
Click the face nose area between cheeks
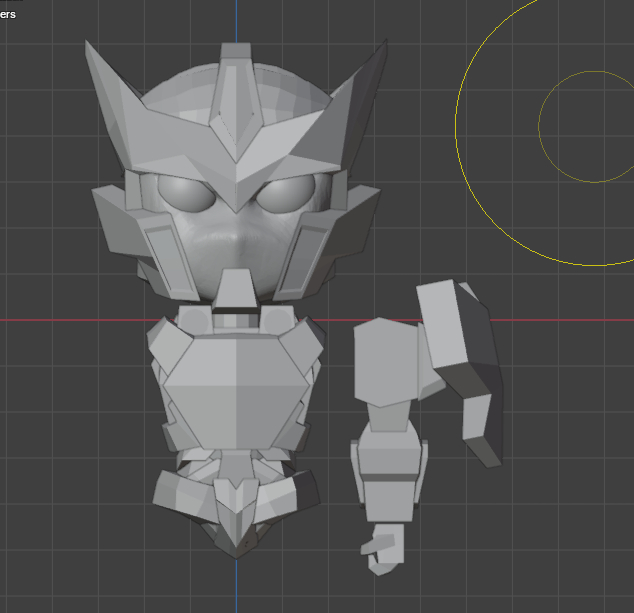coord(236,240)
